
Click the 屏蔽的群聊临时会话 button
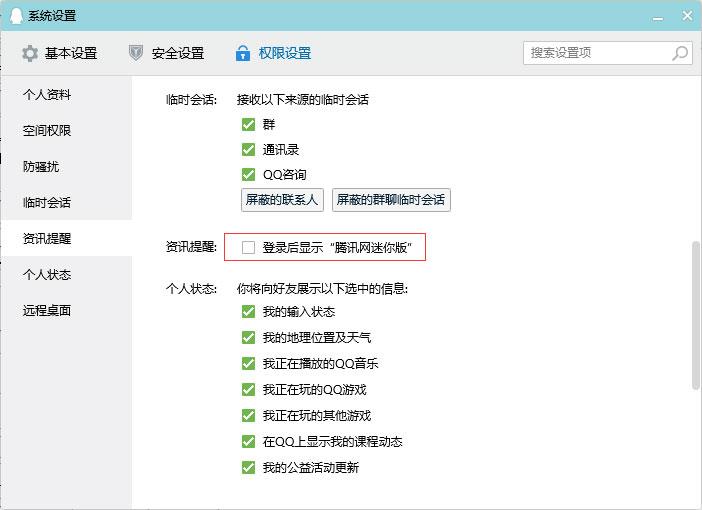coord(391,200)
